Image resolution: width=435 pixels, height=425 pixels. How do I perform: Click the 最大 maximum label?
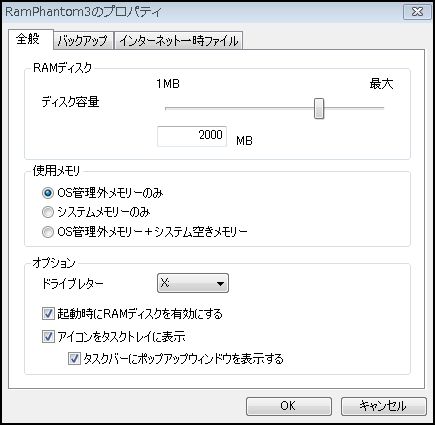(381, 84)
